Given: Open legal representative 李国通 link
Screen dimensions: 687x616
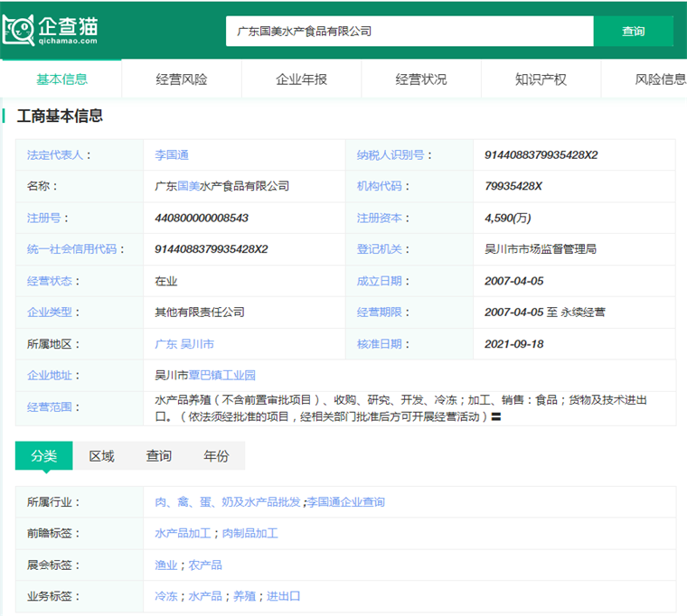Looking at the screenshot, I should coord(172,155).
